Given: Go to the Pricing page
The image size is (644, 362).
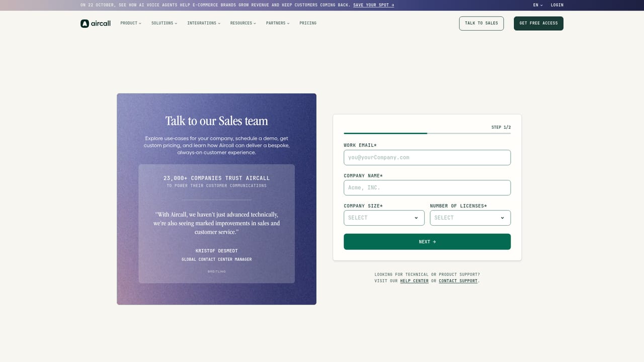Looking at the screenshot, I should tap(308, 23).
